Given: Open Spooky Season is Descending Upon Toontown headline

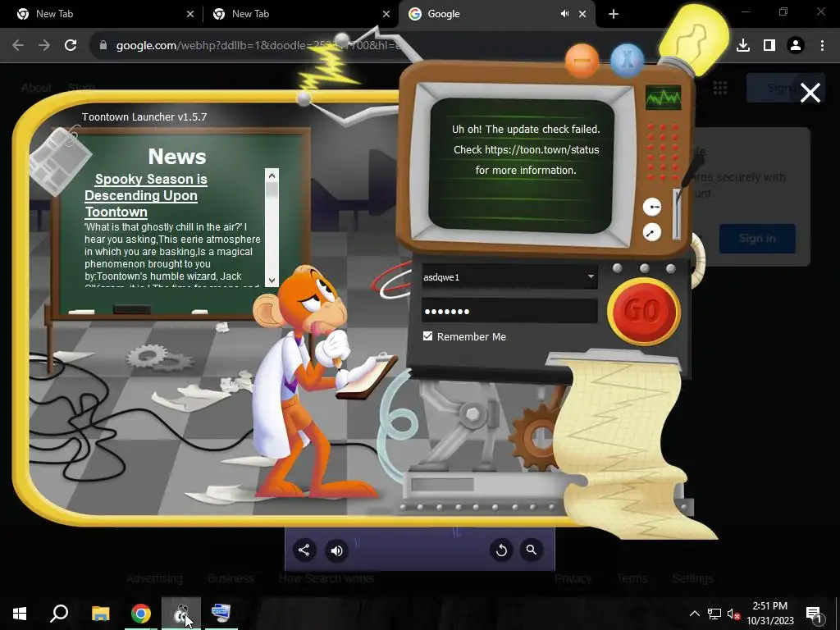Looking at the screenshot, I should pyautogui.click(x=146, y=195).
